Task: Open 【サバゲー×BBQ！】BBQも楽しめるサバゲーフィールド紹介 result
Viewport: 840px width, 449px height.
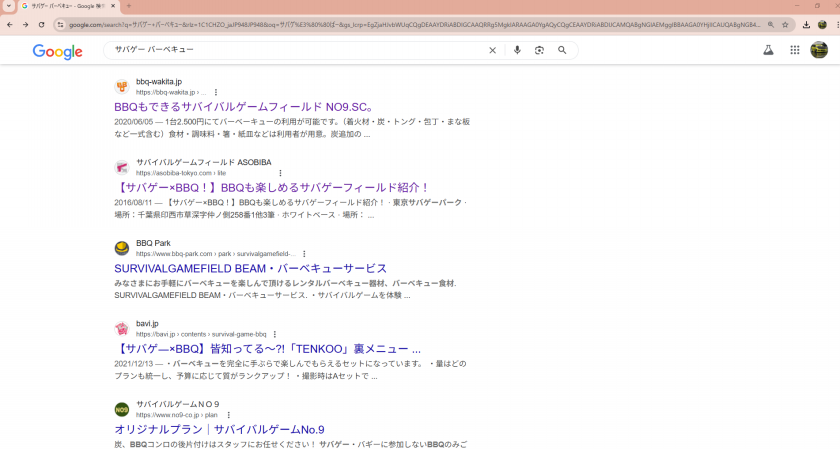Action: pyautogui.click(x=272, y=188)
